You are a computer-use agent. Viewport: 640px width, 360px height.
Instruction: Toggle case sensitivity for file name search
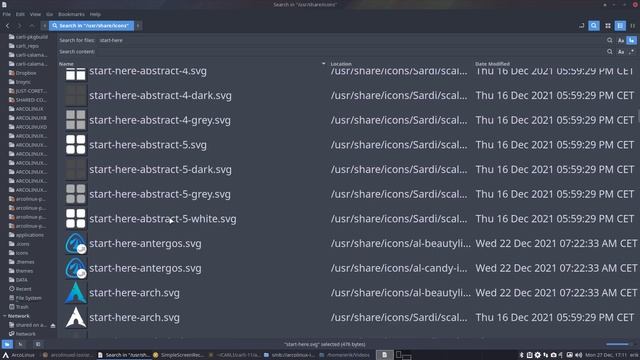[x=621, y=40]
